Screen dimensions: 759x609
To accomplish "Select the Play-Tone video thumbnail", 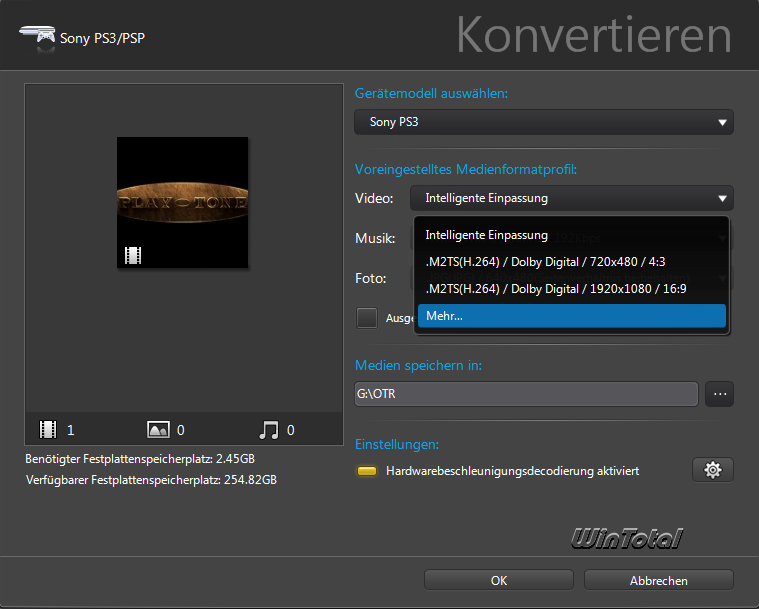I will click(x=182, y=202).
